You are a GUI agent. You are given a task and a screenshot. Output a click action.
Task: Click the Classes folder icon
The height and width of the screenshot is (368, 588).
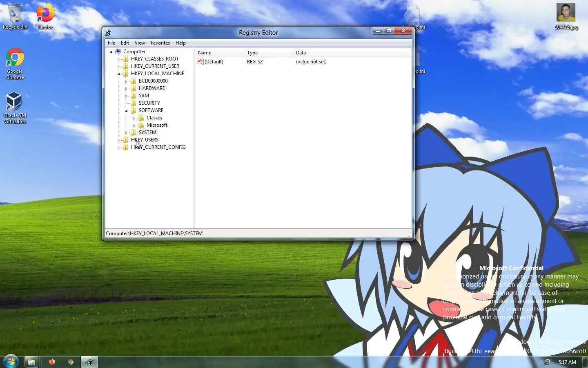tap(141, 118)
